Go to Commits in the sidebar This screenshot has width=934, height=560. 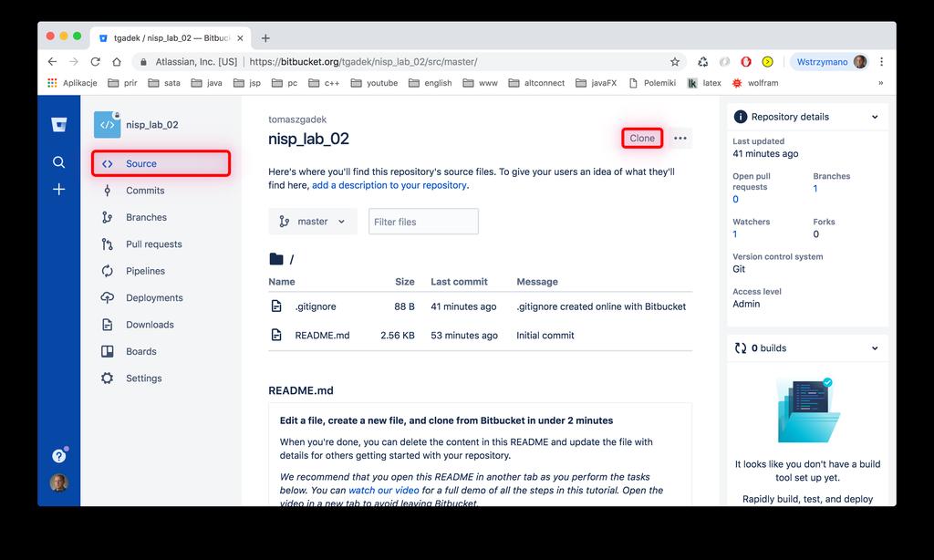[161, 191]
